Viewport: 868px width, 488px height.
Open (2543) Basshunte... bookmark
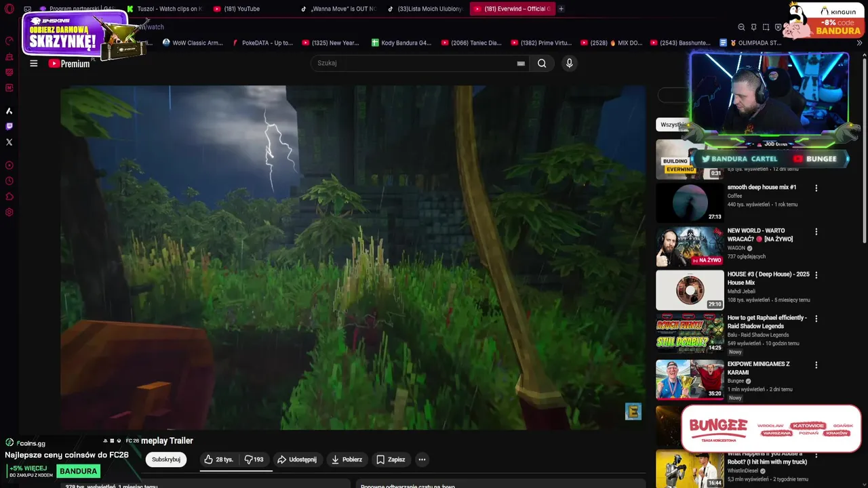(x=680, y=43)
